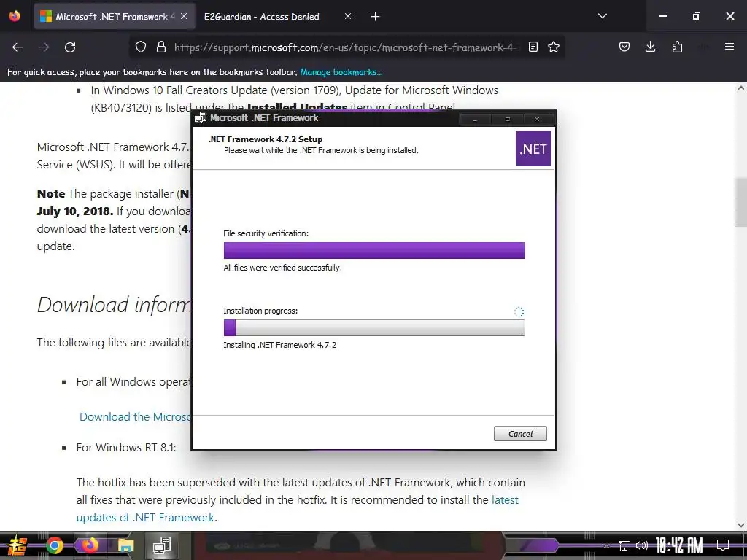Screen dimensions: 747x560
Task: Click the page vertical scrollbar thumb
Action: [741, 202]
